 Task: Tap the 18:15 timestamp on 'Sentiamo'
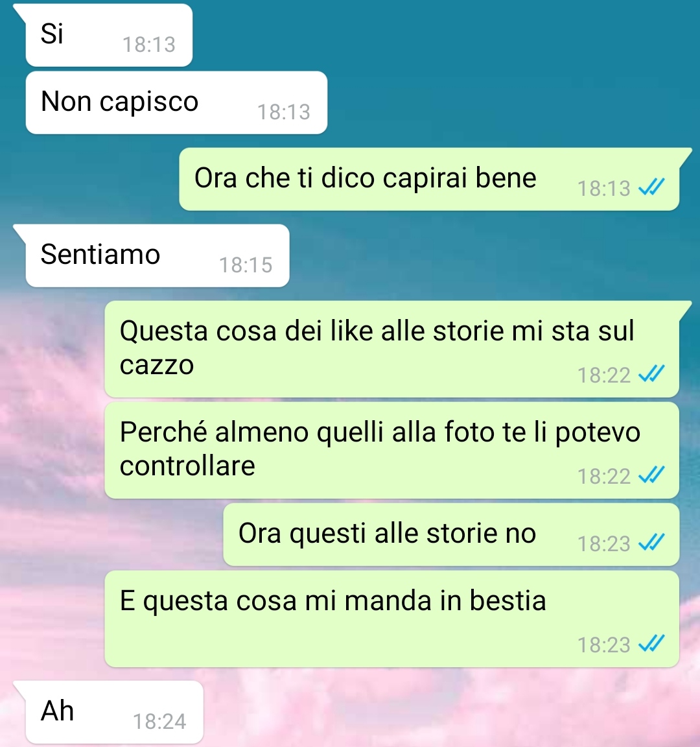click(x=246, y=265)
